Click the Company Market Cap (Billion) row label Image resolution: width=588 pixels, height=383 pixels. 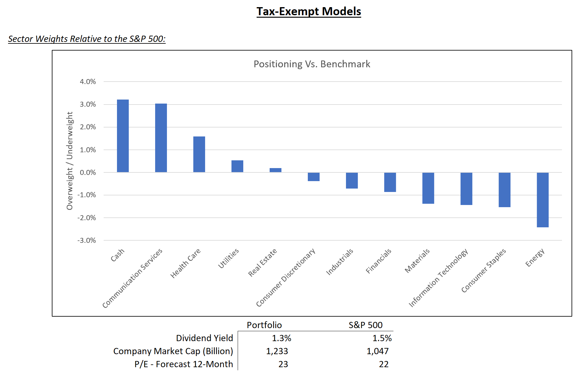[x=173, y=351]
